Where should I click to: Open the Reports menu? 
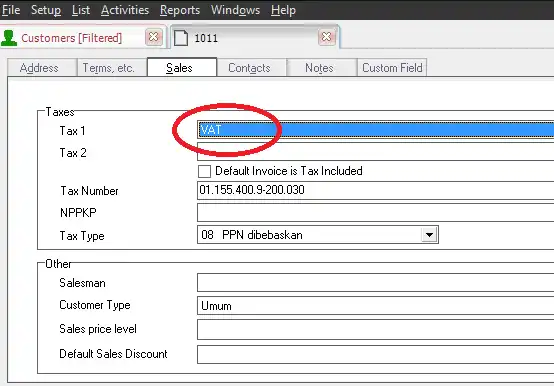click(179, 10)
